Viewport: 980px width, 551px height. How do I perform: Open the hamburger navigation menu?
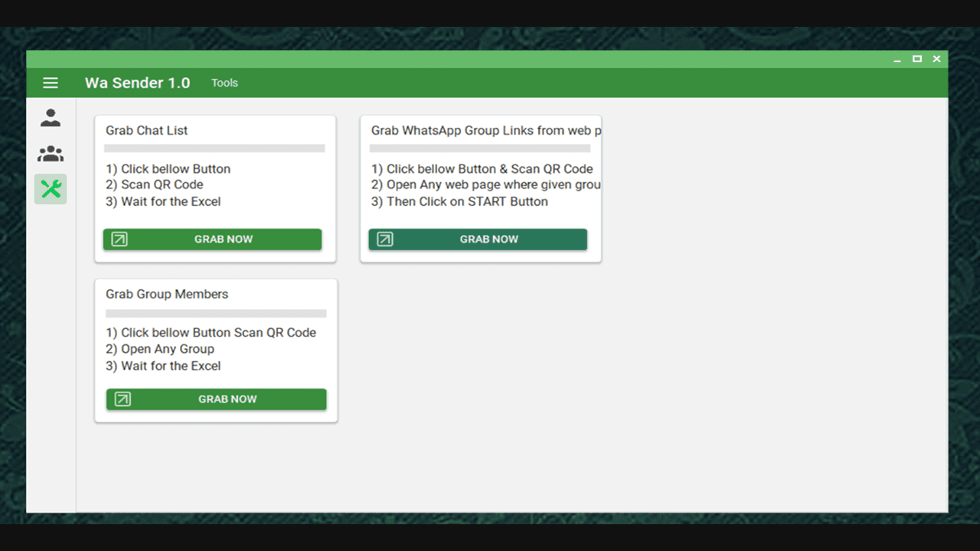(x=51, y=83)
